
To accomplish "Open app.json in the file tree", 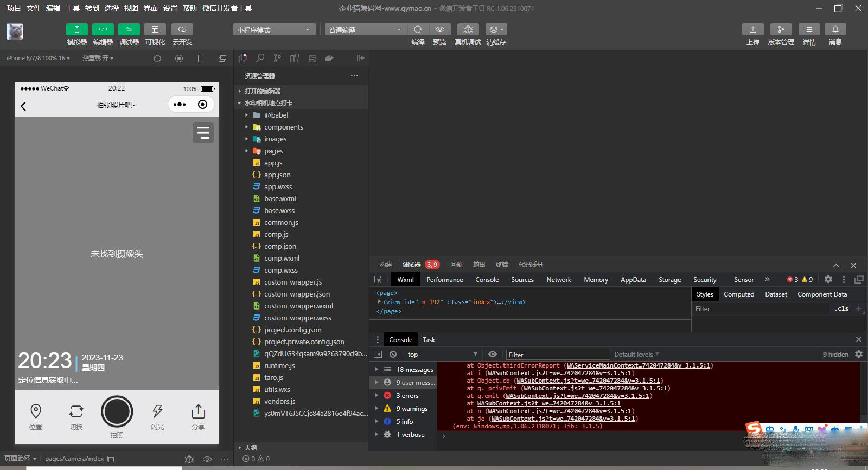I will [x=277, y=175].
